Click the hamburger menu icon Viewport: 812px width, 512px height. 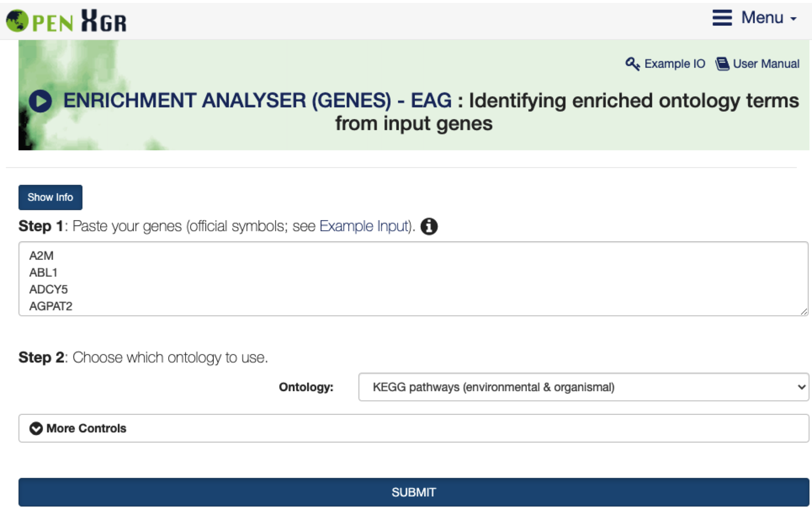722,18
